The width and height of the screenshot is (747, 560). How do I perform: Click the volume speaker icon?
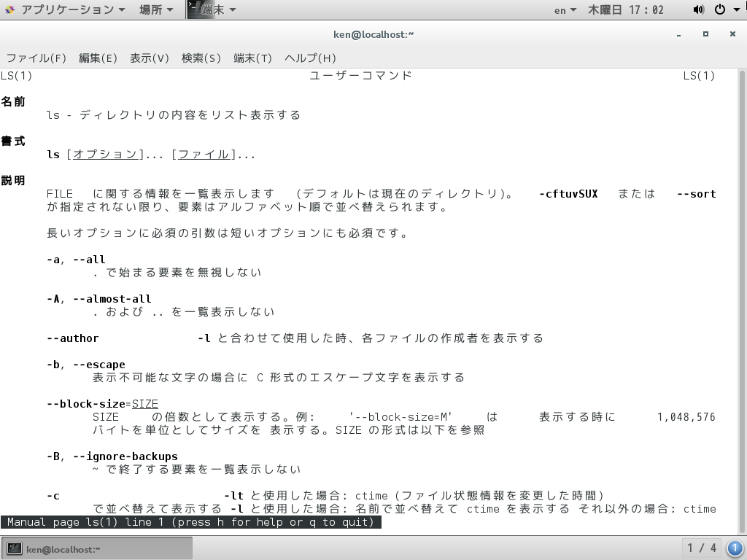tap(698, 9)
